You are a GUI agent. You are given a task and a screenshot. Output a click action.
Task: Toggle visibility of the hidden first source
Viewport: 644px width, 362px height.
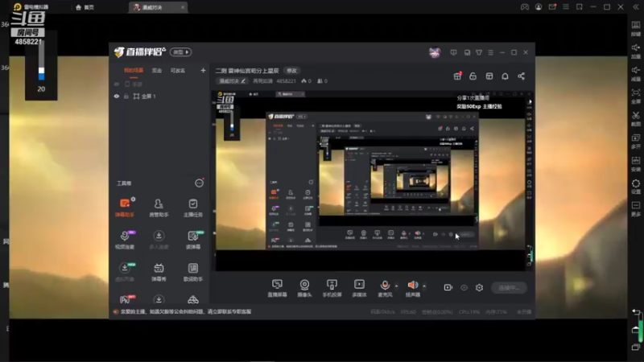tap(117, 84)
